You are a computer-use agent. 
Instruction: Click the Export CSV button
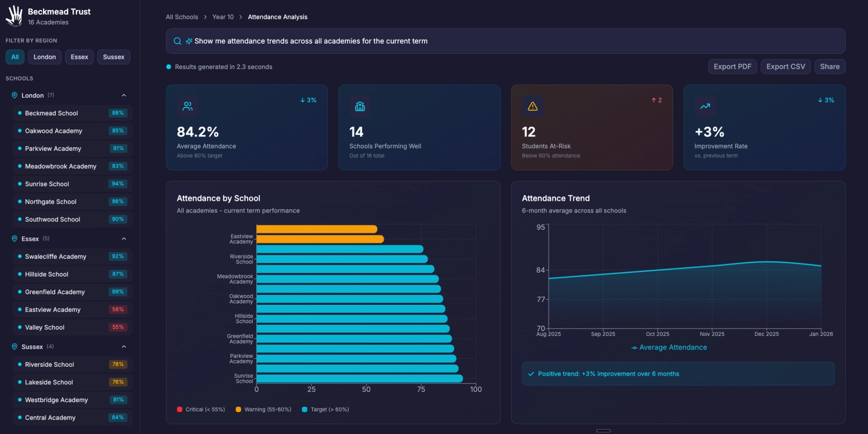coord(786,66)
